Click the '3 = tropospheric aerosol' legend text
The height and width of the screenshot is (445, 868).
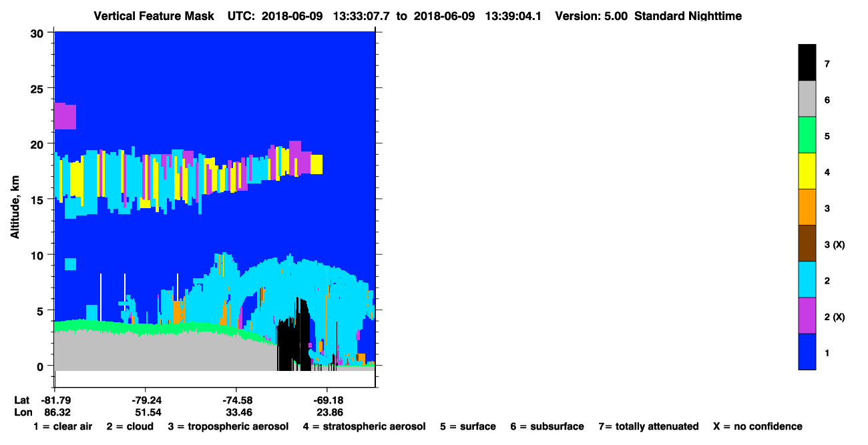[x=228, y=426]
